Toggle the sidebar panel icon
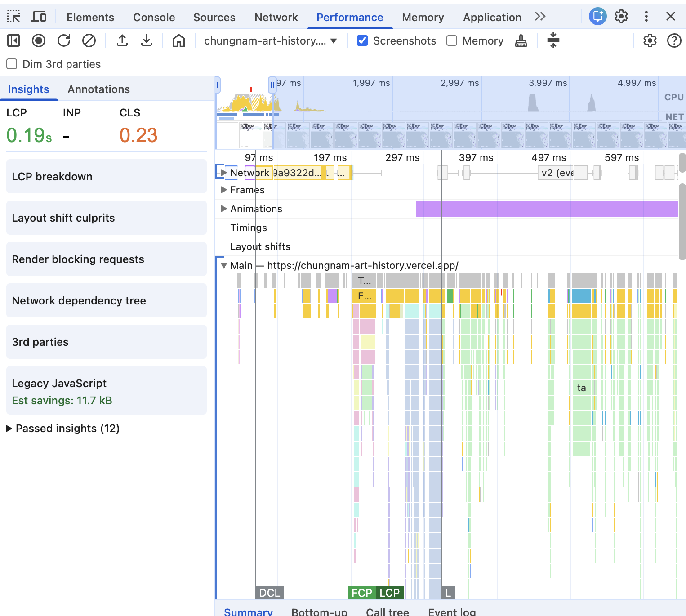 [13, 41]
